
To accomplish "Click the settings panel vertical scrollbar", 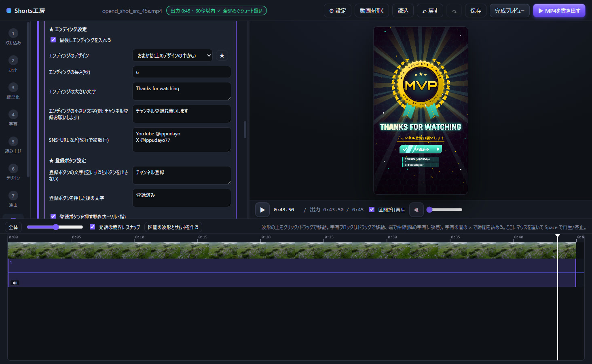I will coord(245,130).
